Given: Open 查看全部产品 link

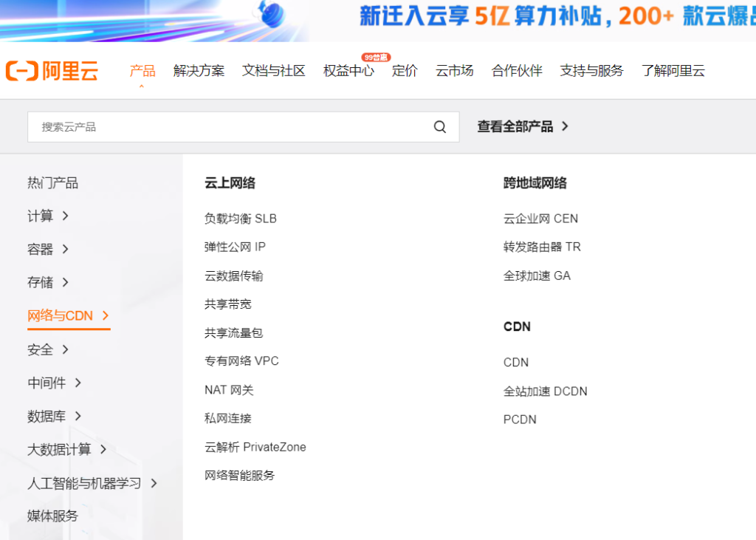Looking at the screenshot, I should [523, 126].
